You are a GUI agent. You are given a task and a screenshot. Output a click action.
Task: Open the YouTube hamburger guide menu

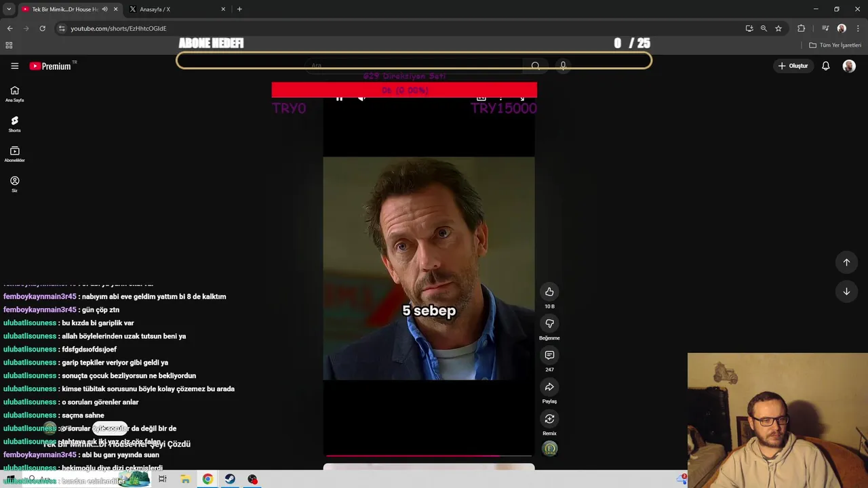coord(14,66)
